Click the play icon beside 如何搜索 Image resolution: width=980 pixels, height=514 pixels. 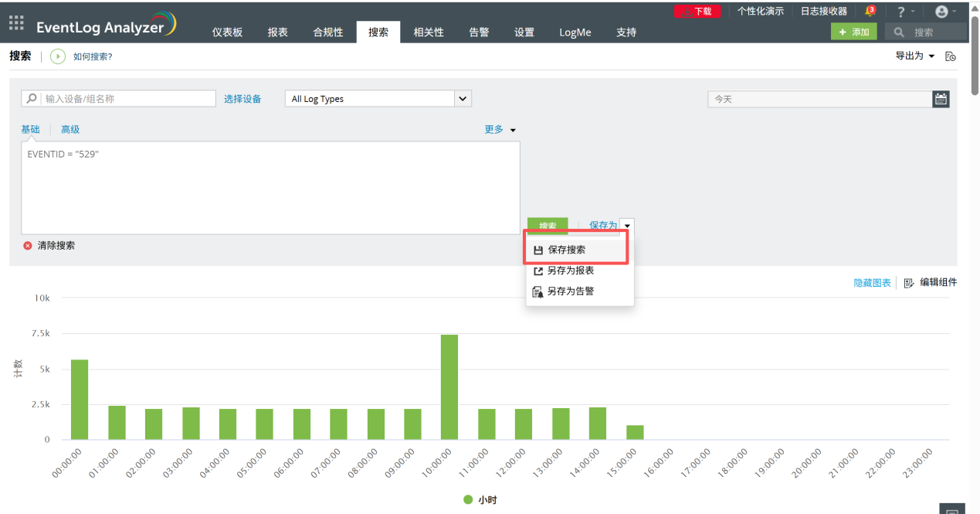coord(58,56)
